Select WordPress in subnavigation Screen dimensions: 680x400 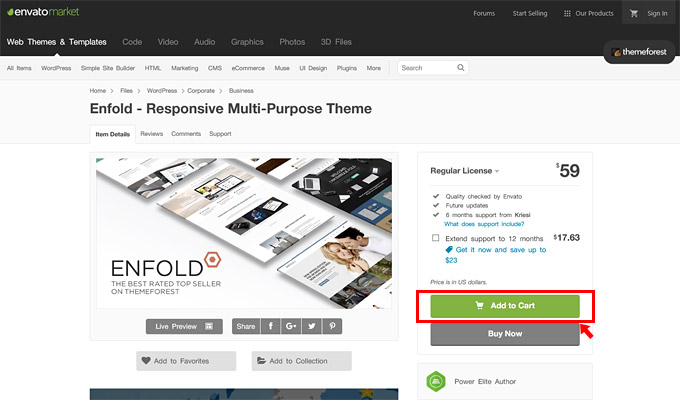(56, 68)
